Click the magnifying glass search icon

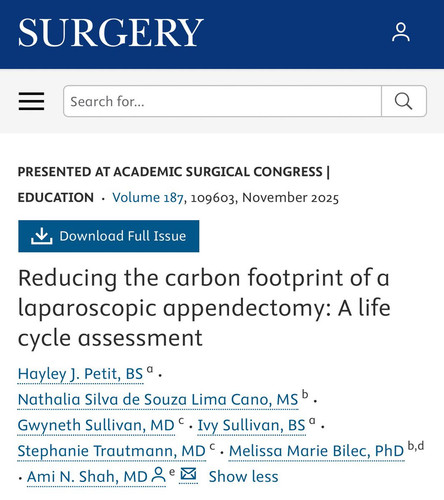[404, 101]
